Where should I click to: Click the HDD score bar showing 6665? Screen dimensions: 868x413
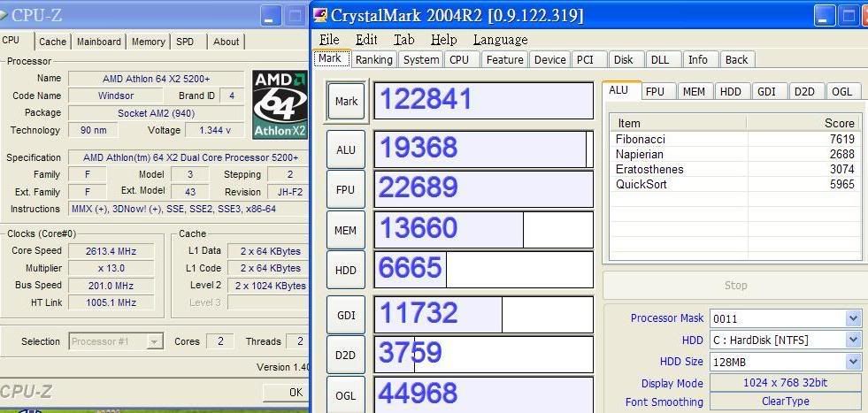[483, 270]
